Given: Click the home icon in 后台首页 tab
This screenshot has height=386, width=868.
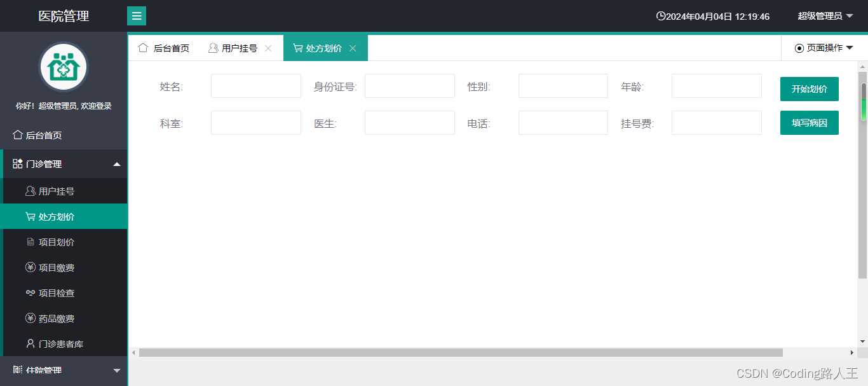Looking at the screenshot, I should click(143, 48).
